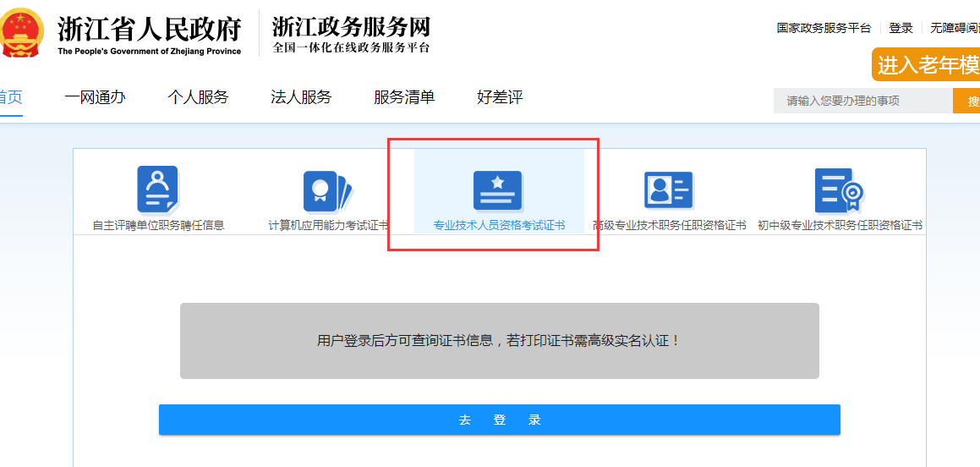This screenshot has width=980, height=467.
Task: Click the national emblem logo
Action: 21,32
